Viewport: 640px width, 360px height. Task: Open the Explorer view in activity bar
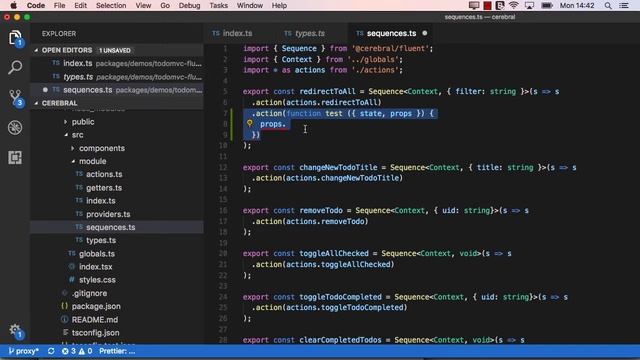(15, 38)
